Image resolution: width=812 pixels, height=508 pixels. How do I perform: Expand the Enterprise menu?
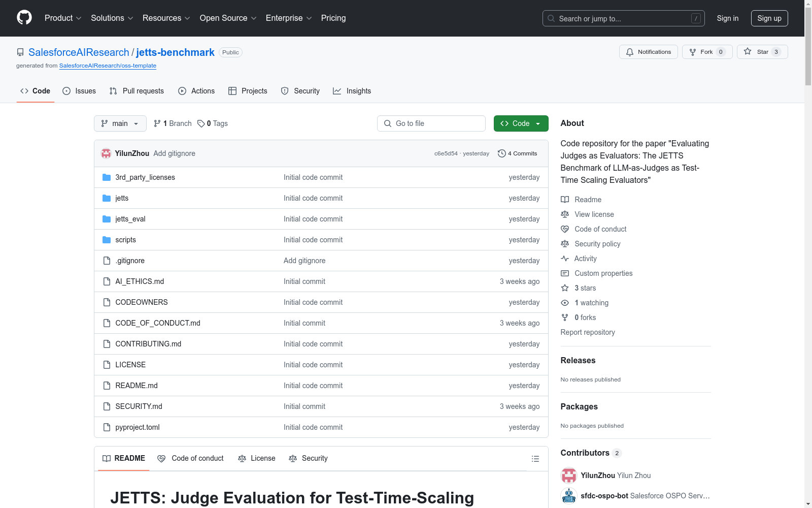289,18
